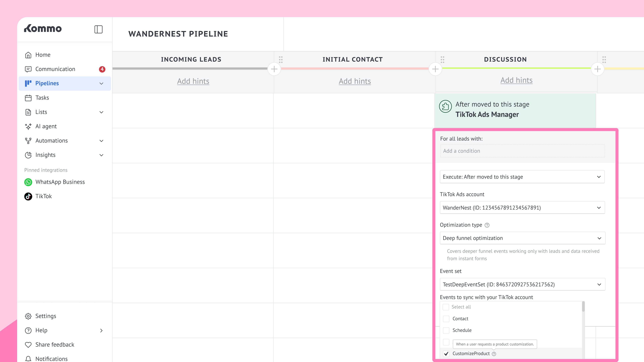Click Share feedback link
The image size is (644, 362).
tap(55, 345)
